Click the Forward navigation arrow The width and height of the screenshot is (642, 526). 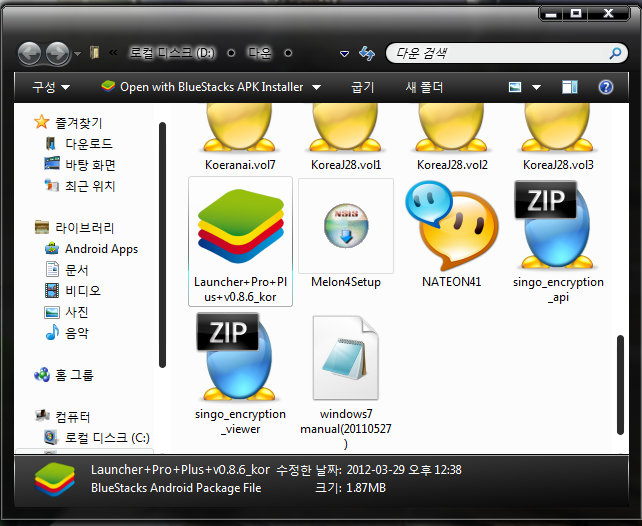point(57,53)
